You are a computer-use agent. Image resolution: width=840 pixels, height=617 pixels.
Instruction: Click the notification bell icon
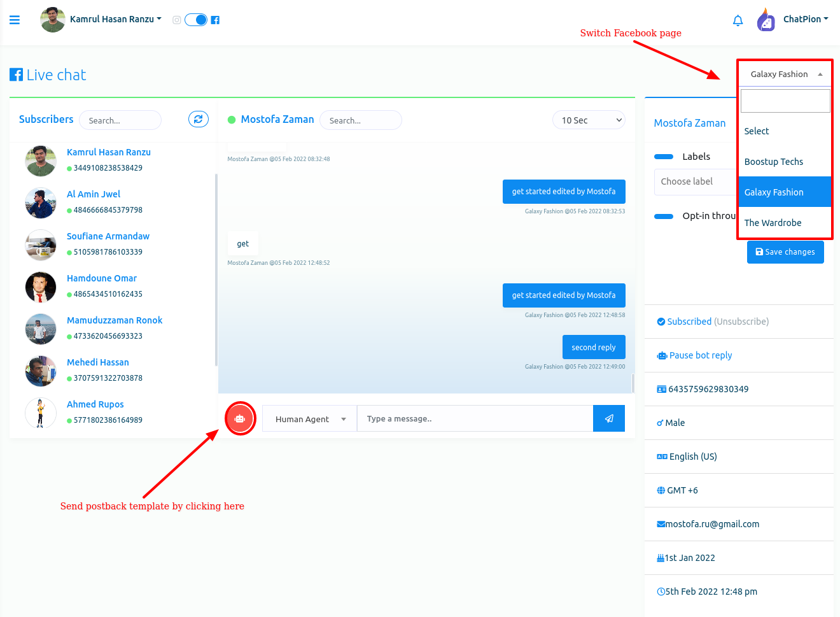click(x=738, y=20)
